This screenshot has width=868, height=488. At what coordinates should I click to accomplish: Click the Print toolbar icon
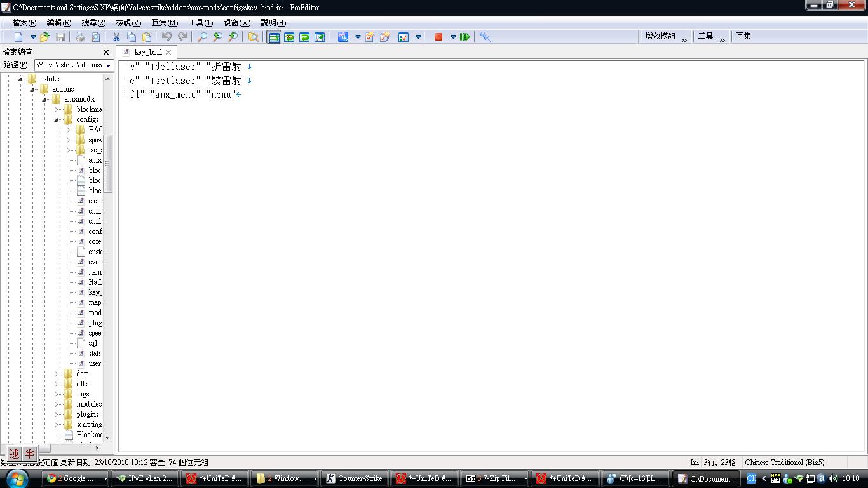[x=81, y=37]
